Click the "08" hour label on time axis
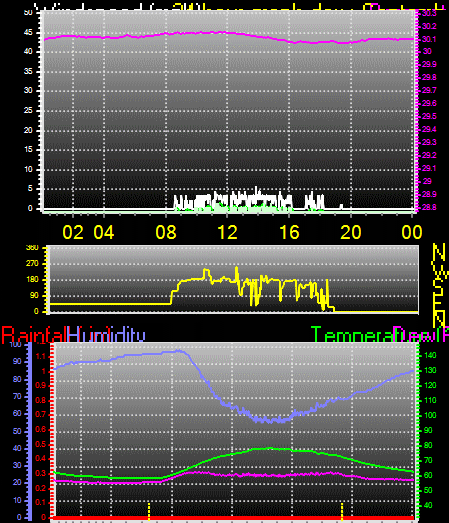The image size is (449, 523). [x=166, y=232]
